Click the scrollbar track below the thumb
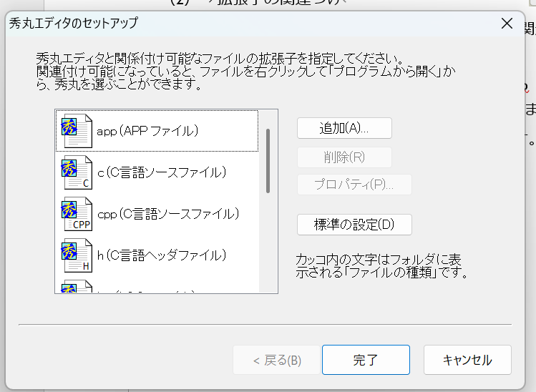Image resolution: width=536 pixels, height=392 pixels. pos(268,243)
